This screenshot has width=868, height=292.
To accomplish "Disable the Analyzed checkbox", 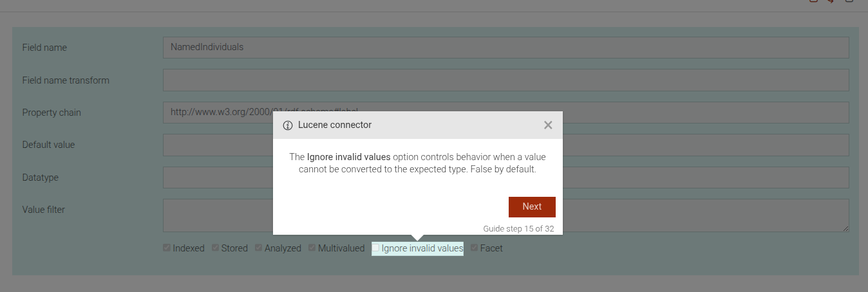I will click(259, 248).
